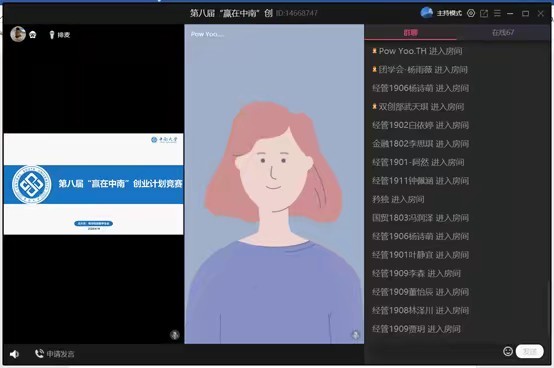The image size is (554, 368).
Task: Click the house icon beside host avatar
Action: pyautogui.click(x=33, y=35)
